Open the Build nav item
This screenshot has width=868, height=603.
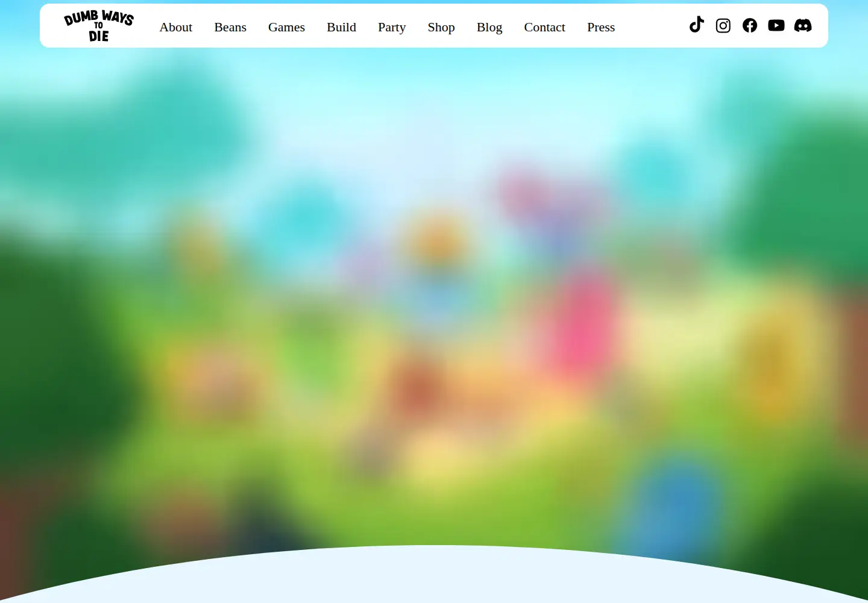click(341, 27)
